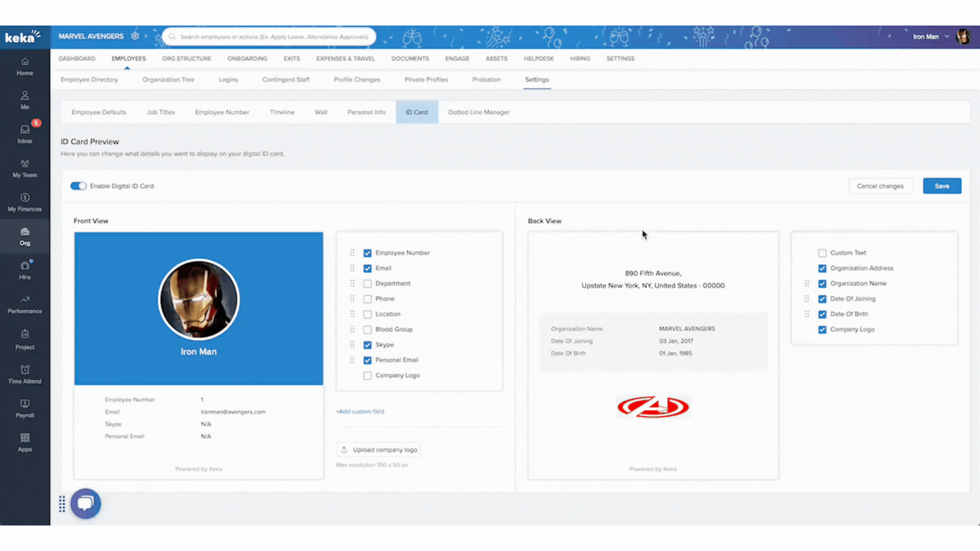Open Time Attend sidebar icon

point(24,370)
